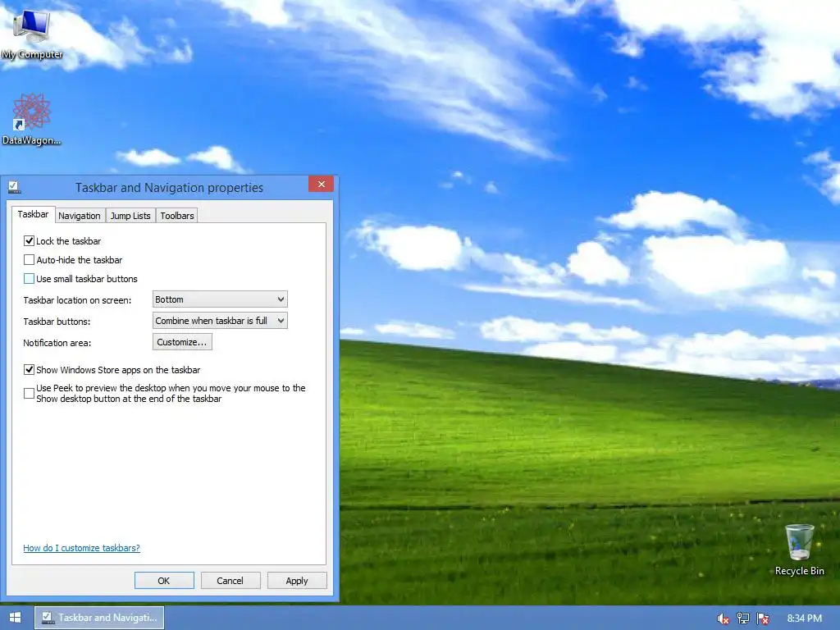Click the dialog title bar system icon
Image resolution: width=840 pixels, height=630 pixels.
point(15,188)
